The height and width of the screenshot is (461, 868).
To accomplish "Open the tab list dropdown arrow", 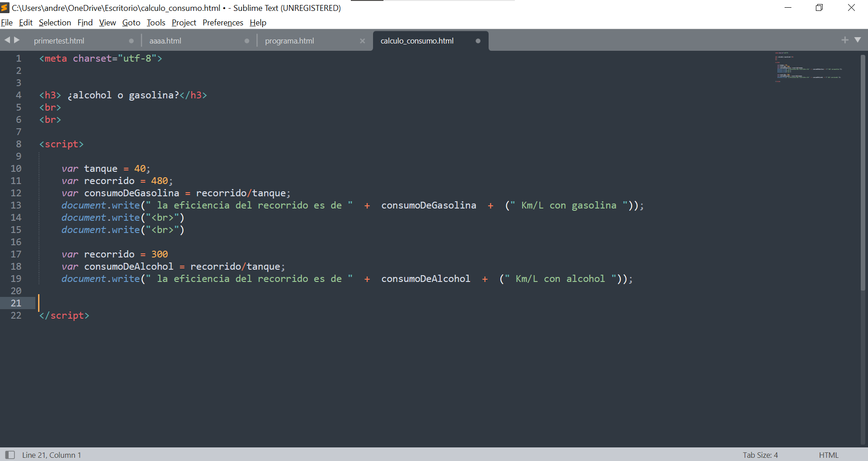I will tap(858, 40).
